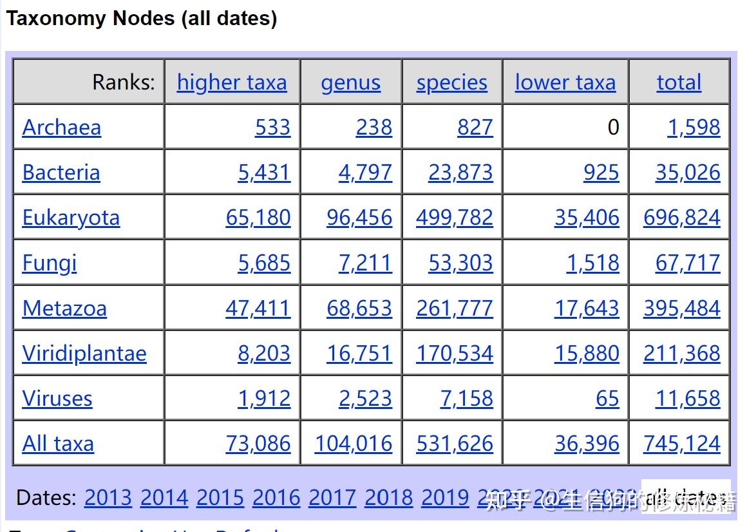Click Eukaryota total count 696,824
This screenshot has height=532, width=756.
[681, 218]
